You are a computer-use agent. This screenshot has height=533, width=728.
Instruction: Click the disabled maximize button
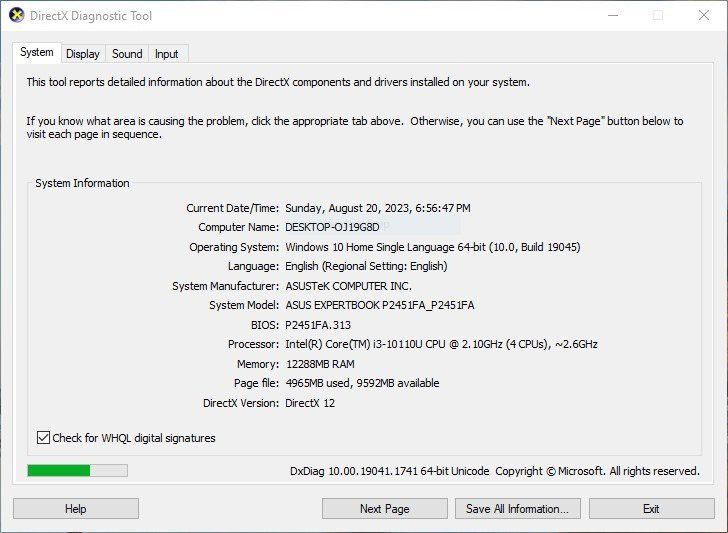pos(658,15)
